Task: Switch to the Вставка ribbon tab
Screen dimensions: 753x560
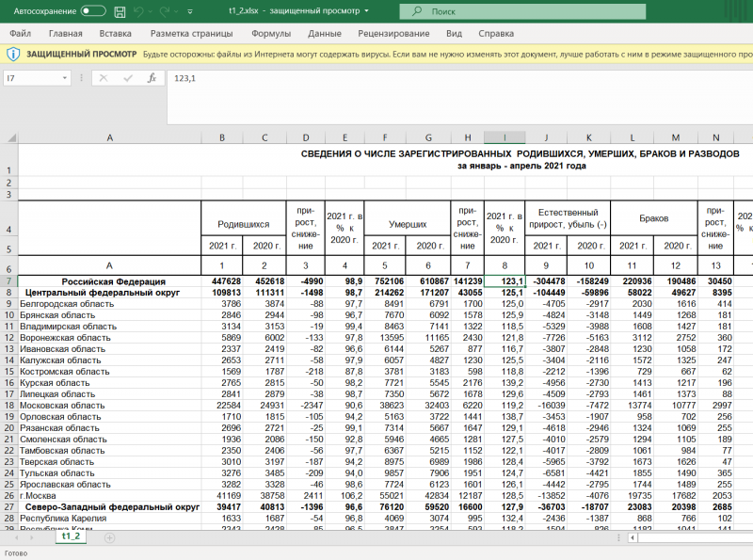Action: (x=115, y=34)
